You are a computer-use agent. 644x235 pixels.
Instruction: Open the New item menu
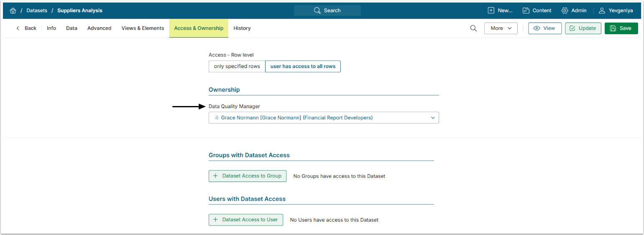pyautogui.click(x=500, y=10)
